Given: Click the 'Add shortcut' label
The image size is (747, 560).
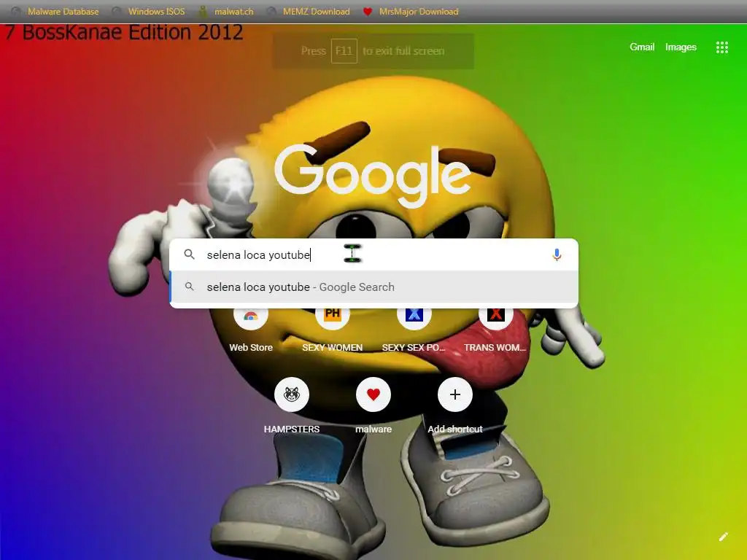Looking at the screenshot, I should click(455, 429).
